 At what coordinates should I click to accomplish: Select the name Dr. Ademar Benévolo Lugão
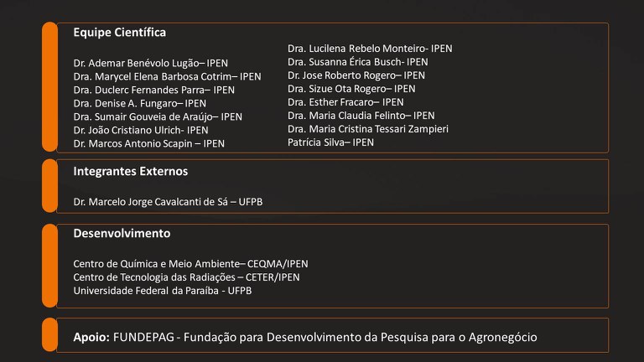pyautogui.click(x=150, y=63)
